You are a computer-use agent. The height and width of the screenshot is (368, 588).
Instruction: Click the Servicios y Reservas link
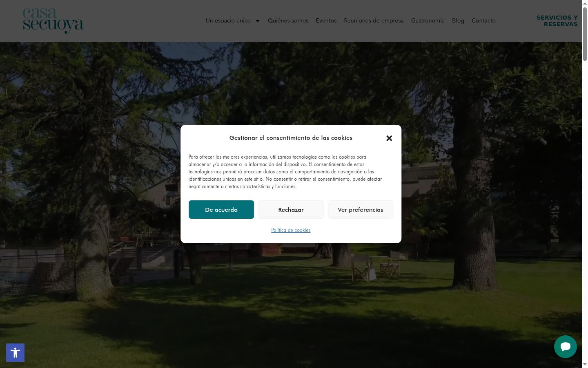pyautogui.click(x=557, y=21)
